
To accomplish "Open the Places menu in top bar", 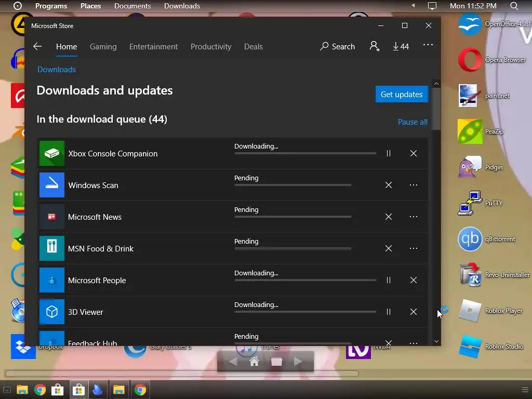I will click(x=90, y=6).
